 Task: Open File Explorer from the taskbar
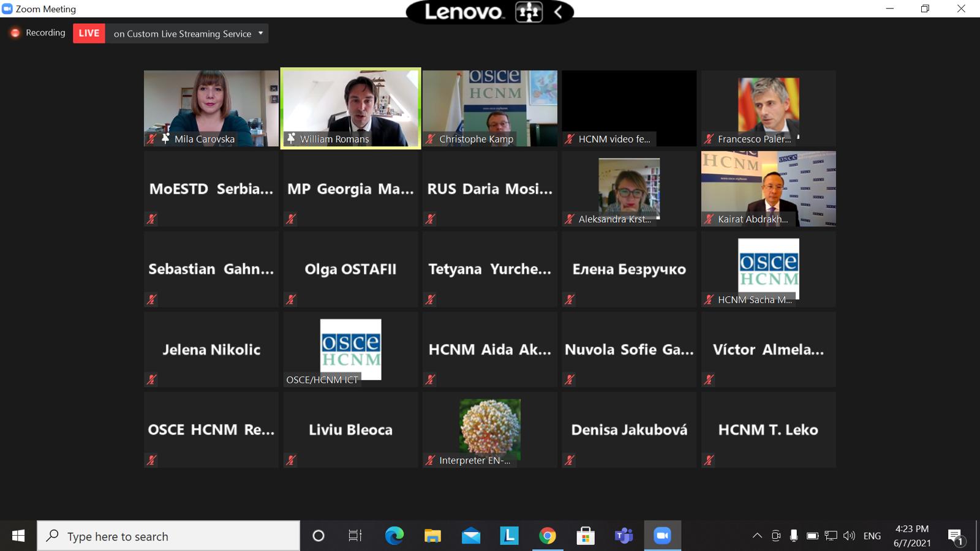point(432,536)
